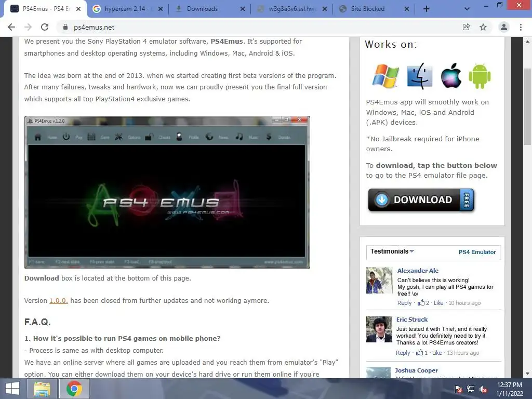Click Eric Struck's avatar picture
Image resolution: width=532 pixels, height=399 pixels.
(379, 329)
